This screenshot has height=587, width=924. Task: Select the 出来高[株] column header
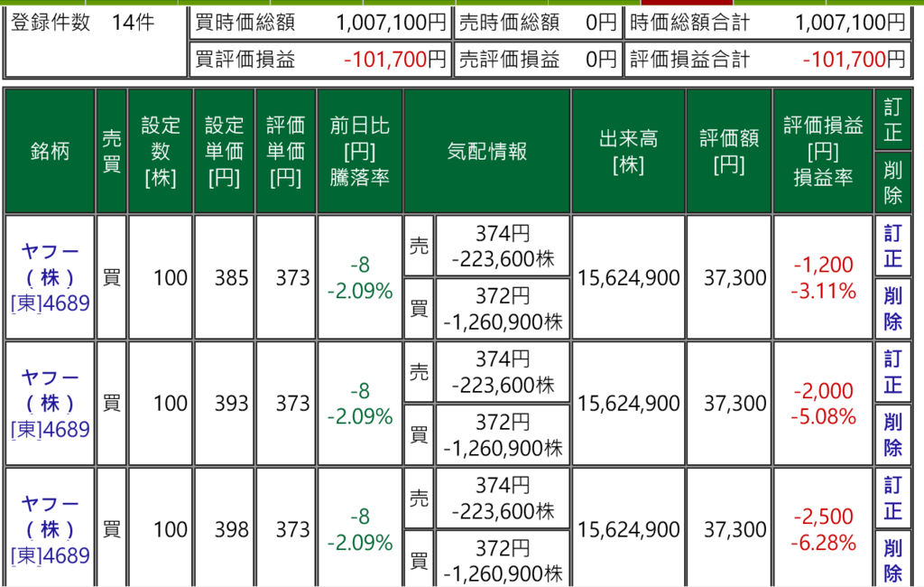(x=629, y=151)
